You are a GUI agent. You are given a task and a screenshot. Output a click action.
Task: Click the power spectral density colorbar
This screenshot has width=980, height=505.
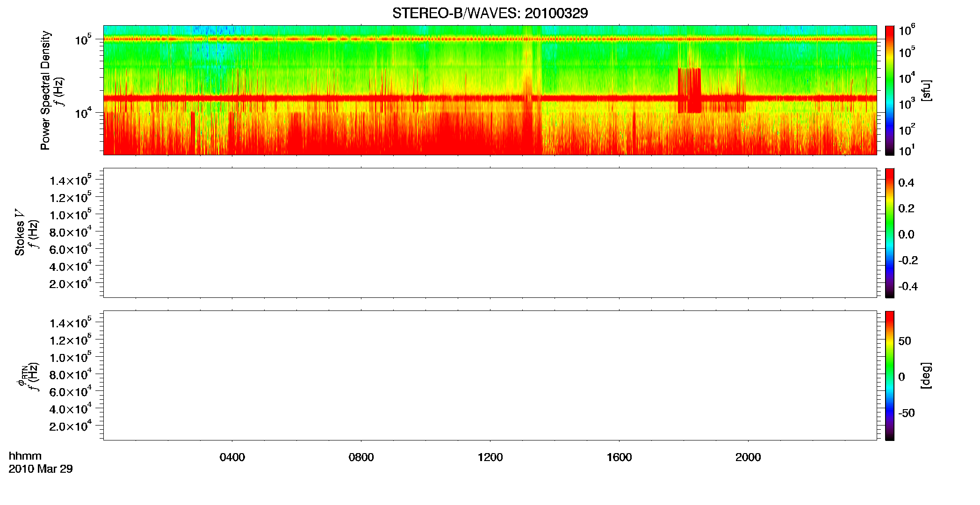tap(890, 90)
